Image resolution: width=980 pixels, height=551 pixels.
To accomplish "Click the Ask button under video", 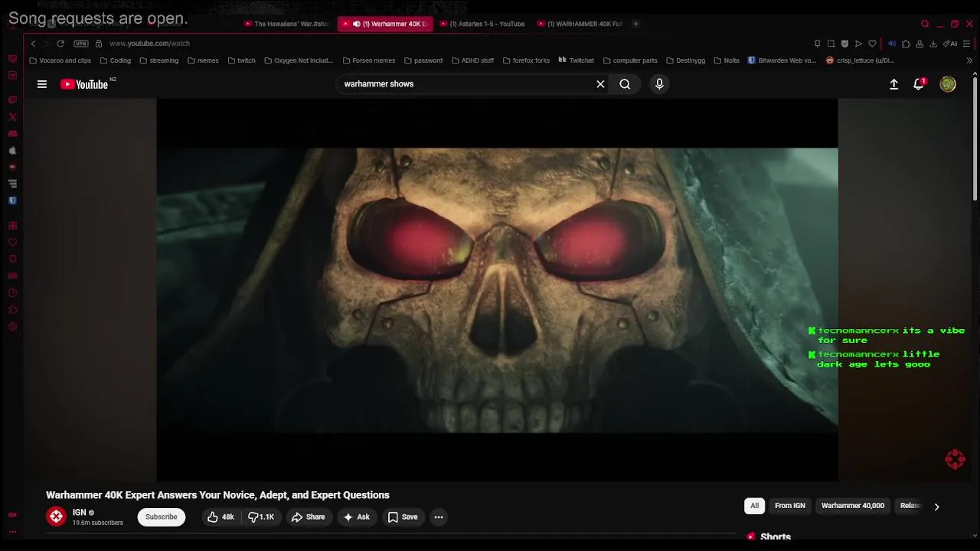I will [x=356, y=517].
